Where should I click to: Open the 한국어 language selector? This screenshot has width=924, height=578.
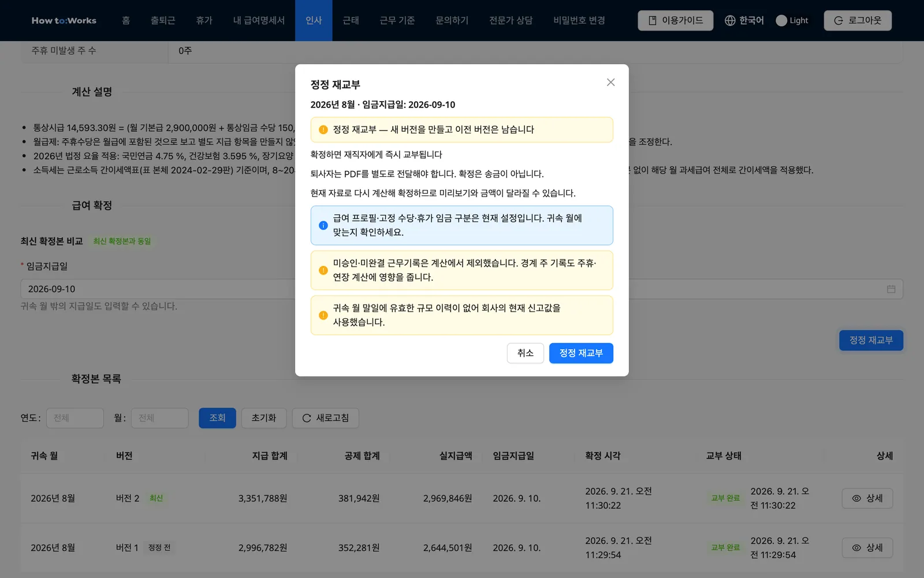[x=744, y=20]
